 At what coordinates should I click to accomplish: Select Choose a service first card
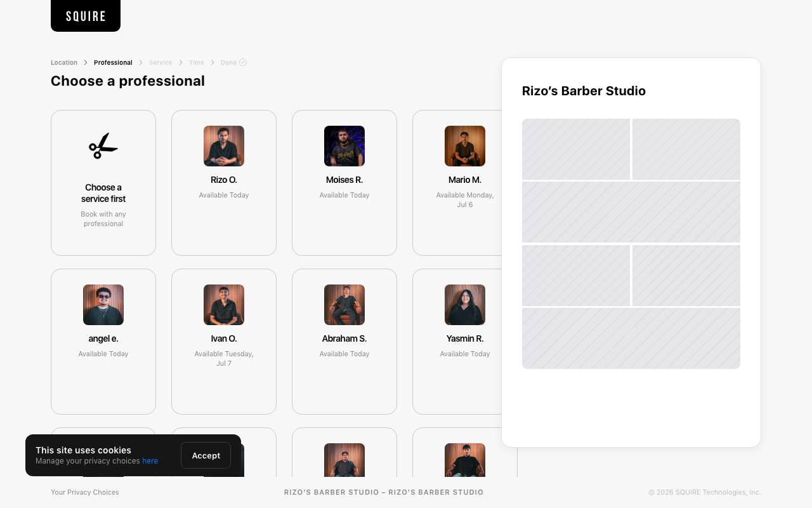click(103, 183)
